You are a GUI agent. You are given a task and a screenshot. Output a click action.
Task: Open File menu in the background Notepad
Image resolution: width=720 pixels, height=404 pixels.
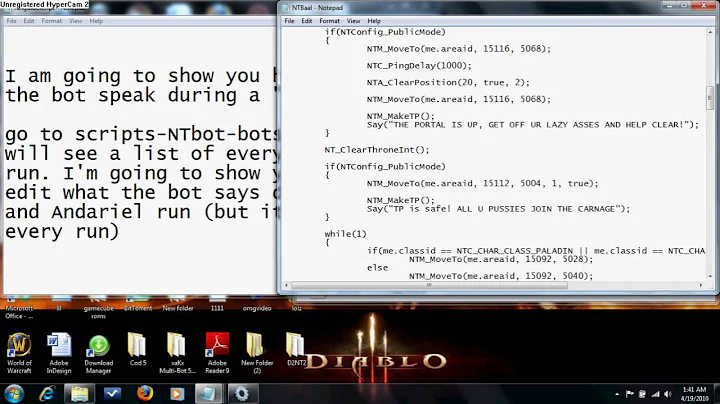point(11,21)
